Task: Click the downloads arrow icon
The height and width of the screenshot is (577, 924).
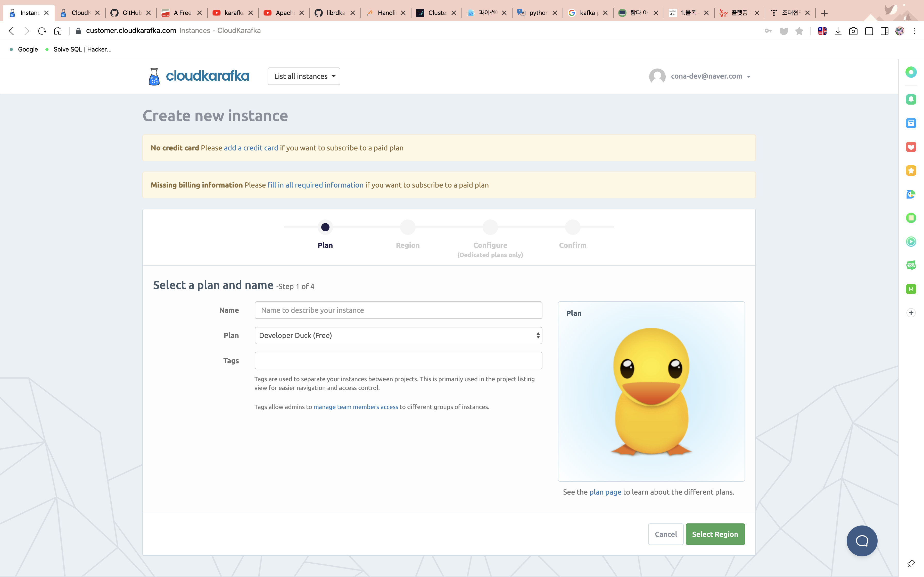Action: [838, 31]
